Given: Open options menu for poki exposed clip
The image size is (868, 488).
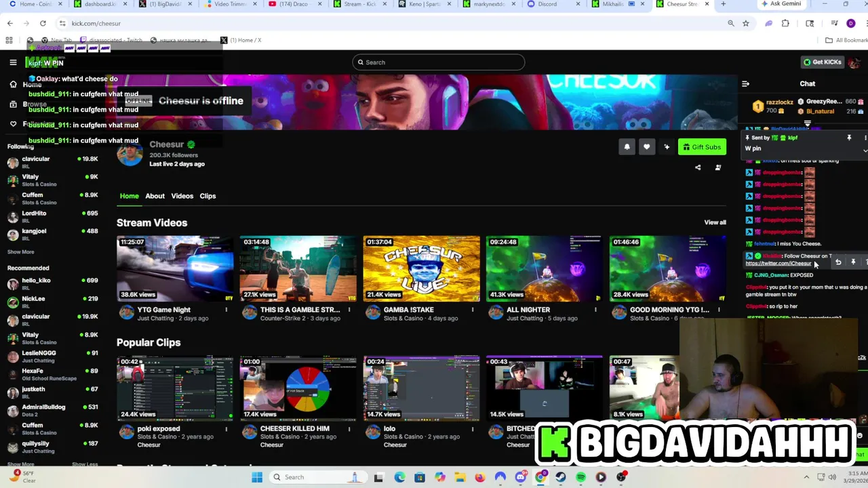Looking at the screenshot, I should (226, 429).
